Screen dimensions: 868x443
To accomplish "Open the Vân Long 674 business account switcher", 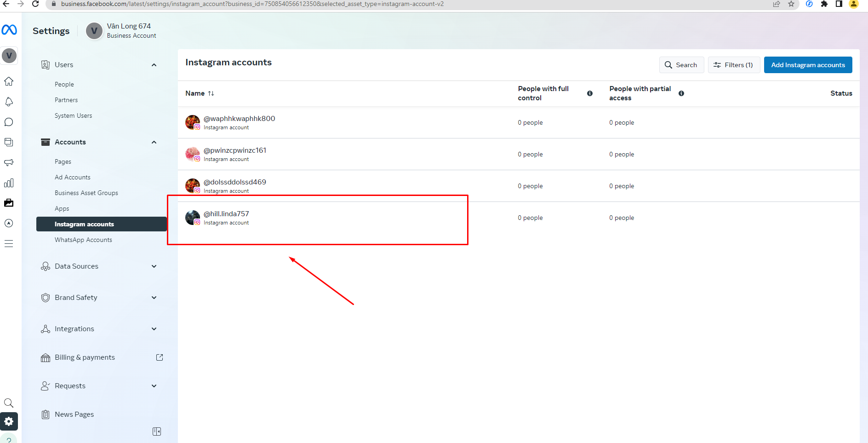I will (x=121, y=31).
